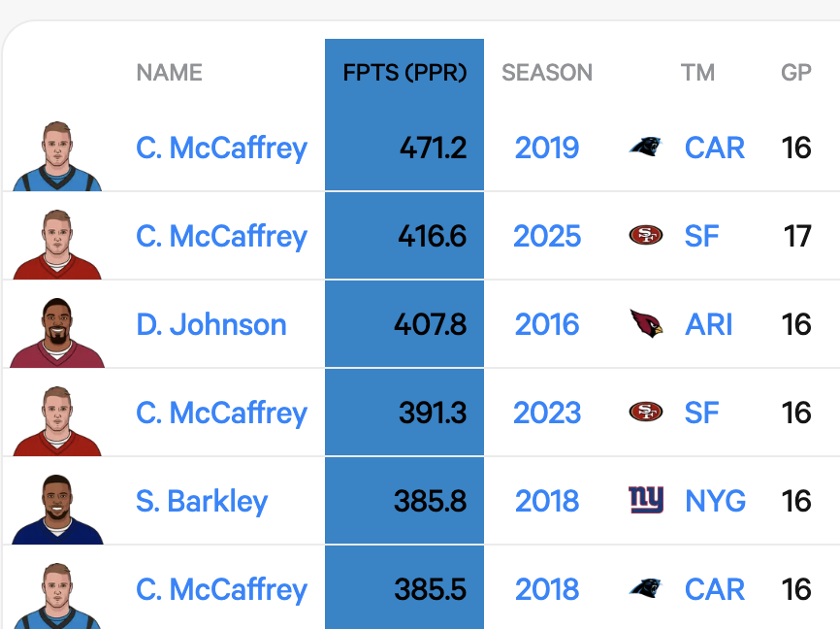Open D. Johnson player link
The image size is (840, 629).
pyautogui.click(x=211, y=324)
